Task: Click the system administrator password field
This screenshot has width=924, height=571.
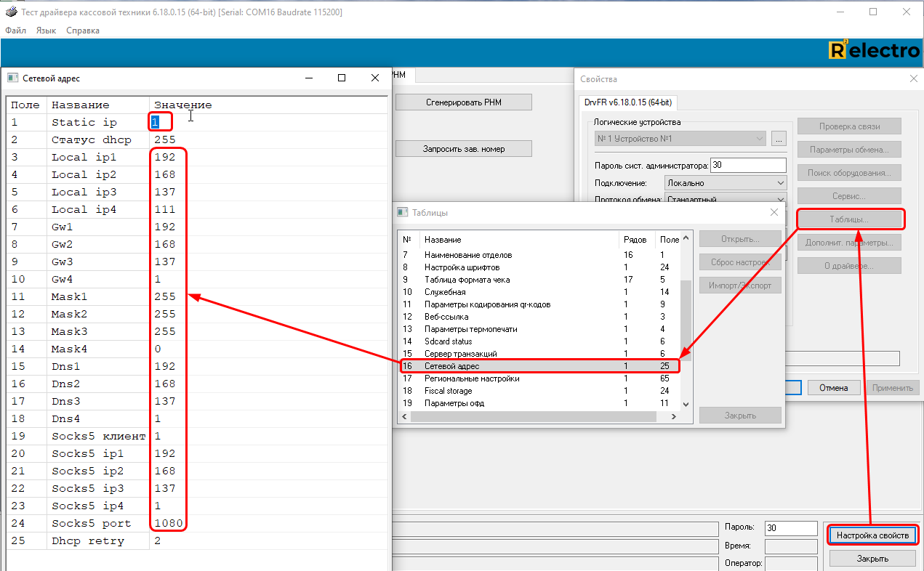Action: click(747, 165)
